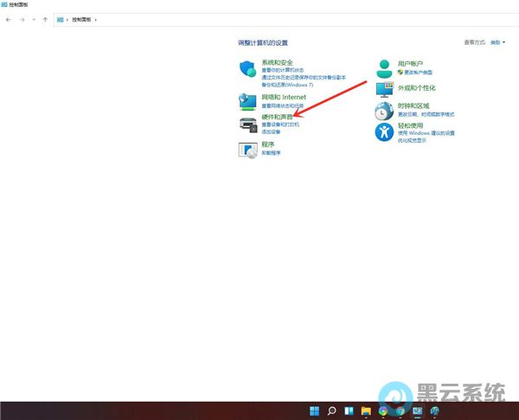Open the 轻松使用 accessibility icon
Screen dimensions: 519x420
pos(384,132)
